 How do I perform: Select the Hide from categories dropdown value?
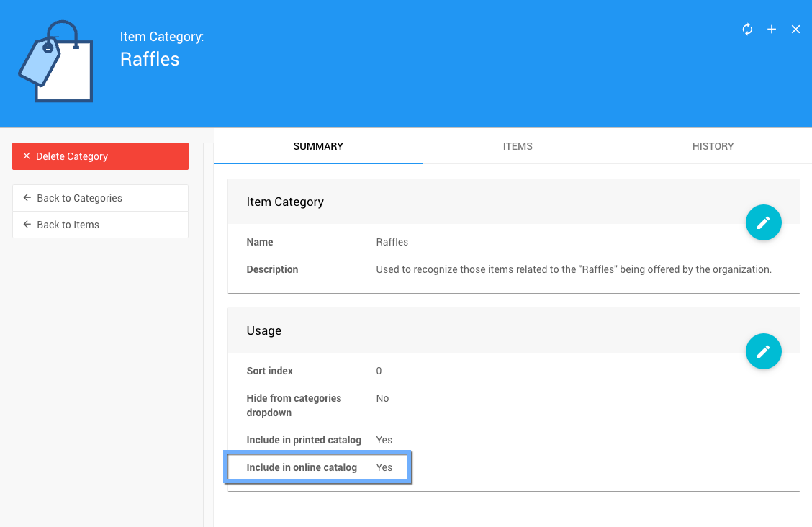point(382,398)
